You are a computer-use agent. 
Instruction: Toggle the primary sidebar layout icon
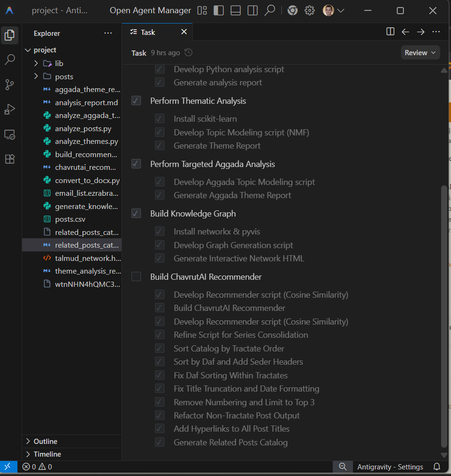(x=219, y=10)
